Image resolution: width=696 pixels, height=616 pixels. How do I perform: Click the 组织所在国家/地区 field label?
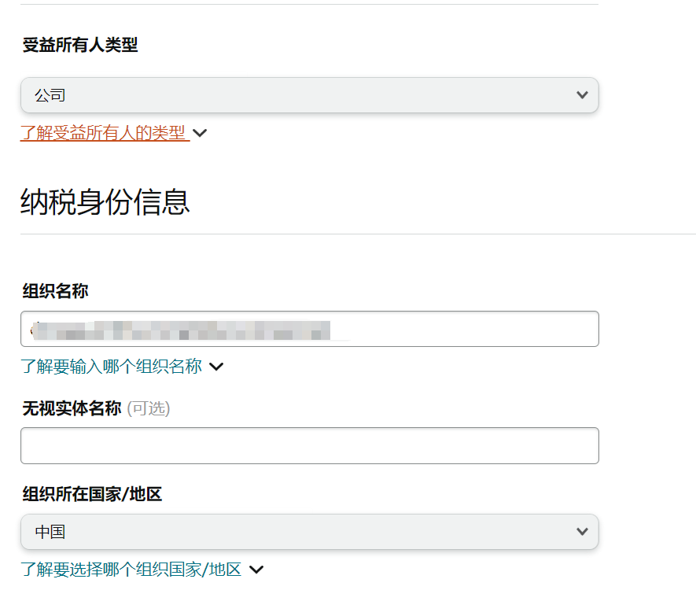92,494
